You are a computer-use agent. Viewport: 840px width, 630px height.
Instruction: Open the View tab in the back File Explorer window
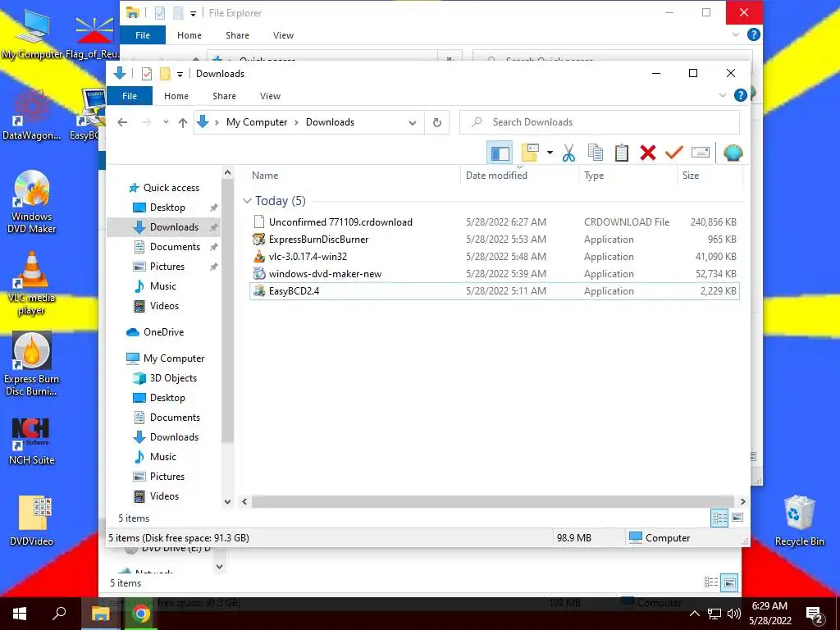[283, 35]
